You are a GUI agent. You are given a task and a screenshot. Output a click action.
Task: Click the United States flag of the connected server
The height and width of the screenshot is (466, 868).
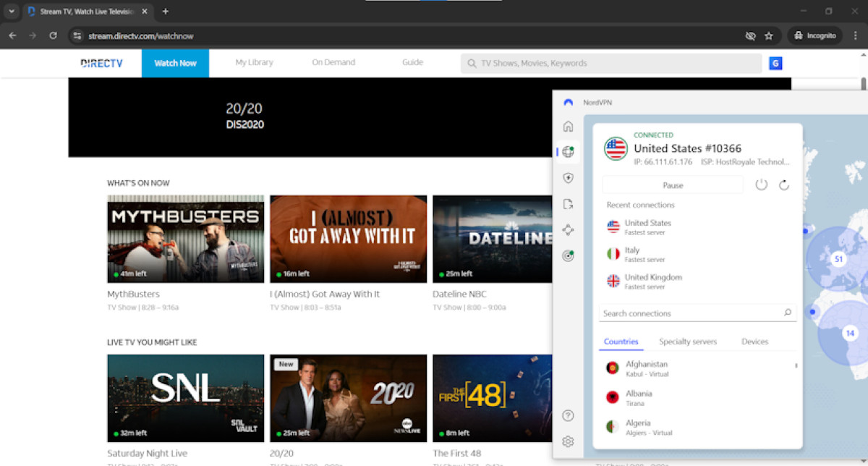[x=616, y=148]
